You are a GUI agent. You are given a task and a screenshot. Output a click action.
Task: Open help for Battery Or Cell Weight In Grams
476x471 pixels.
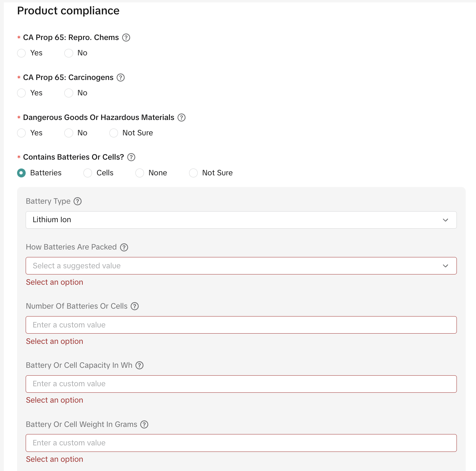[x=144, y=425]
